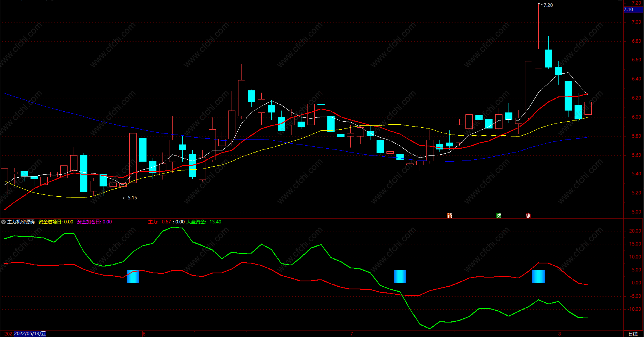This screenshot has height=337, width=644.
Task: Click the last blue signal bar near August
Action: 538,276
